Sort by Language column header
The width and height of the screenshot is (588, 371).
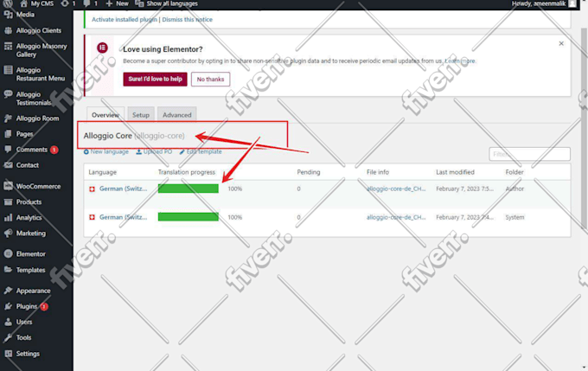pos(102,172)
